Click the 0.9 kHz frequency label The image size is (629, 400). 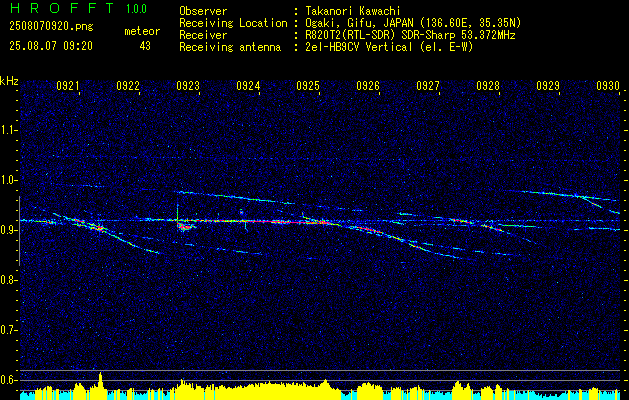[x=8, y=230]
